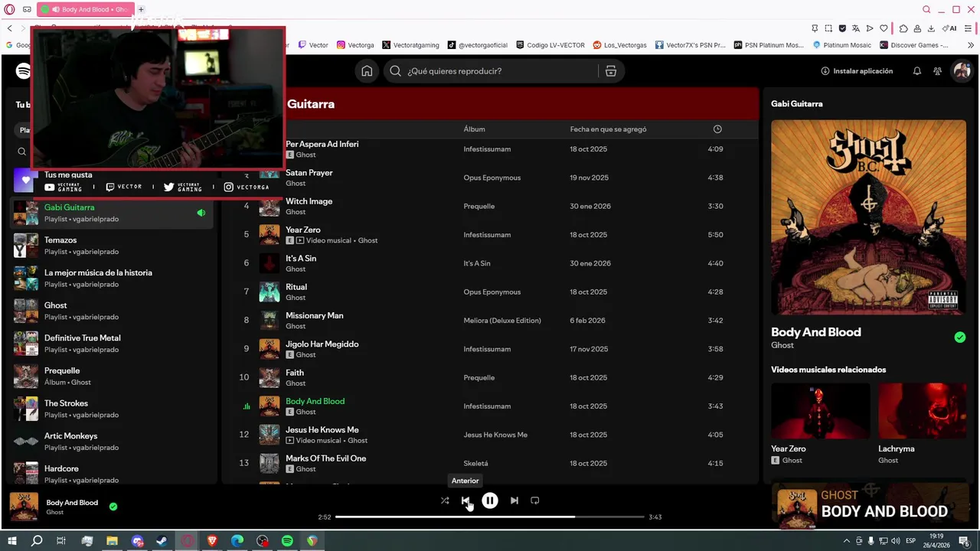Select Jigolo Har Megiddo track

pos(490,349)
